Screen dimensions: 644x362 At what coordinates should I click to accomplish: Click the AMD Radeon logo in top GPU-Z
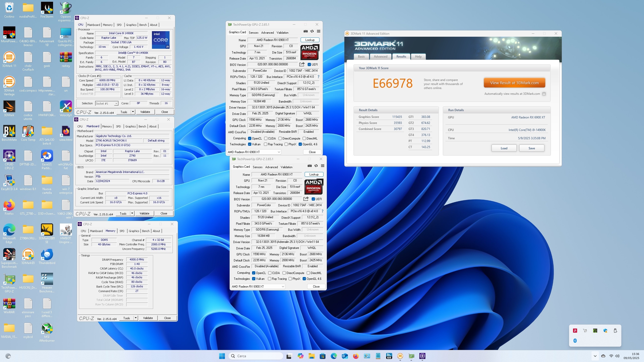[310, 52]
